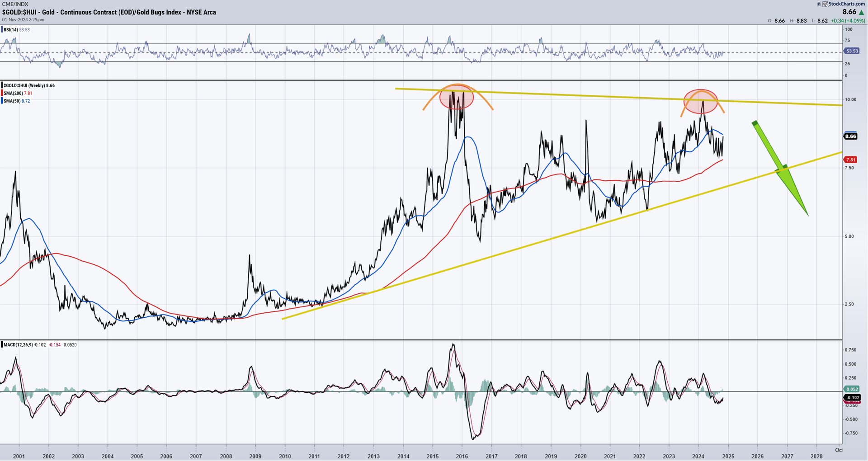Click the blue color marker for SMA(50)
Screen dimensions: 868x461
pyautogui.click(x=2, y=101)
